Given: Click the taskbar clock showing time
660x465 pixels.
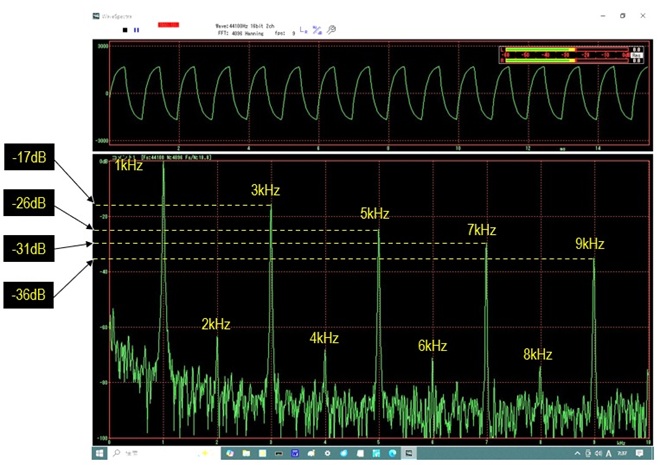Looking at the screenshot, I should coord(622,454).
